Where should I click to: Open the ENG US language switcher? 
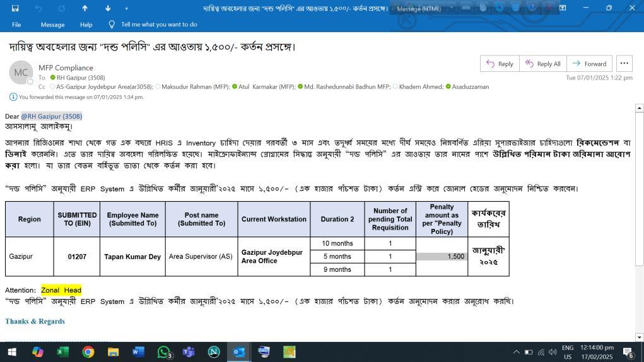568,352
